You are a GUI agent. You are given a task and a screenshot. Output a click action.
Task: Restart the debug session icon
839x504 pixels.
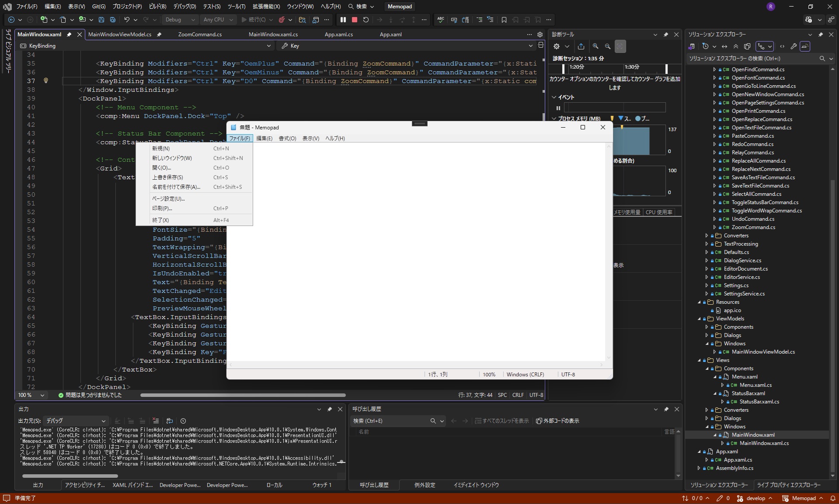(x=366, y=20)
